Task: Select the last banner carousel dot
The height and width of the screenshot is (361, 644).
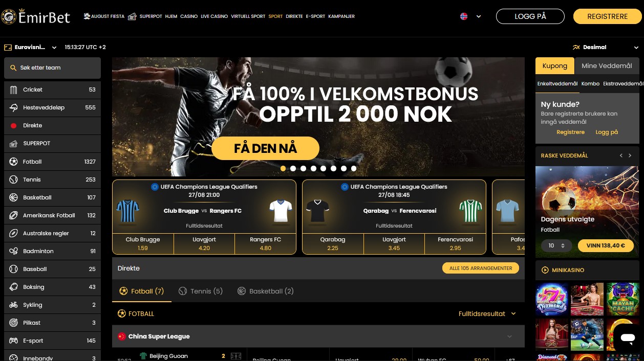Action: click(354, 168)
